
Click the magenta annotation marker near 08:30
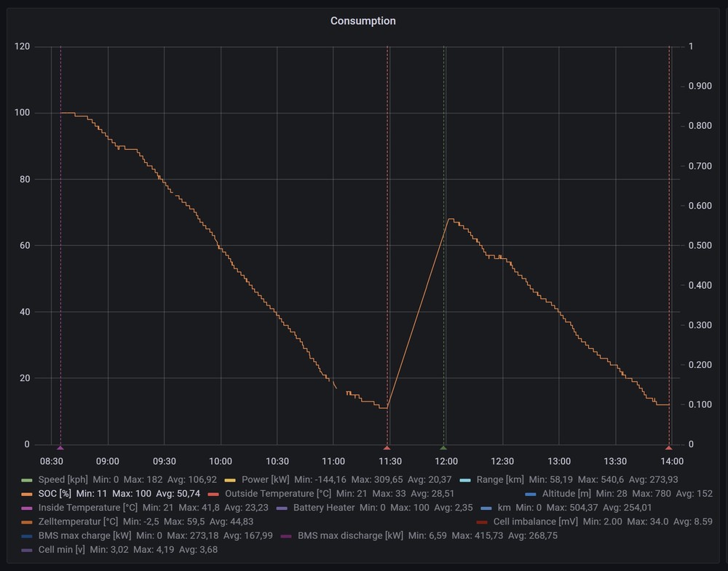coord(60,448)
